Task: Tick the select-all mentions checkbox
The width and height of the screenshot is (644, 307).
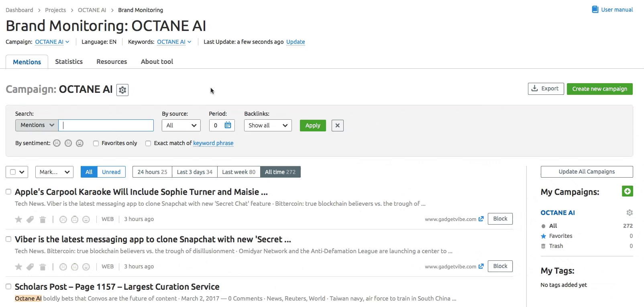Action: tap(13, 172)
